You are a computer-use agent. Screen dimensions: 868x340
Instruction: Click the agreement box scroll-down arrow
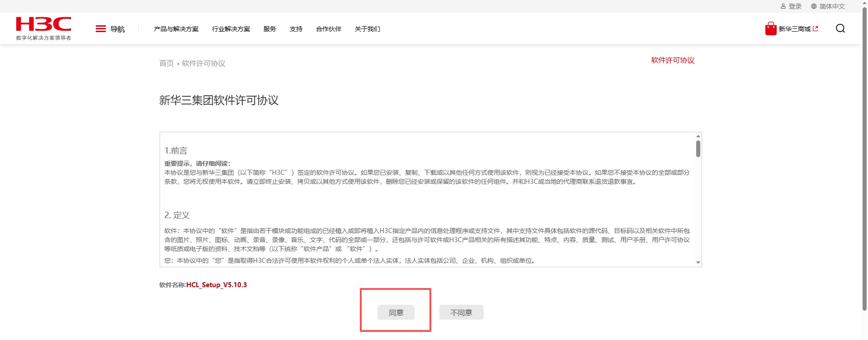698,262
